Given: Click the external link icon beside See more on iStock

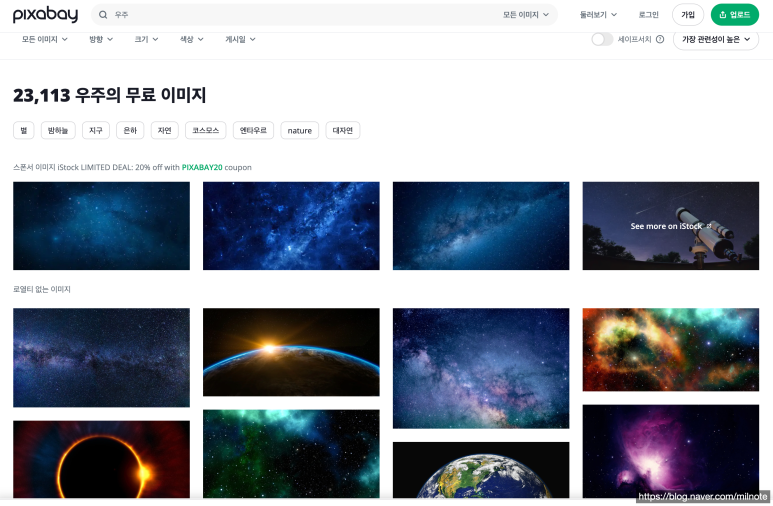Looking at the screenshot, I should point(709,226).
